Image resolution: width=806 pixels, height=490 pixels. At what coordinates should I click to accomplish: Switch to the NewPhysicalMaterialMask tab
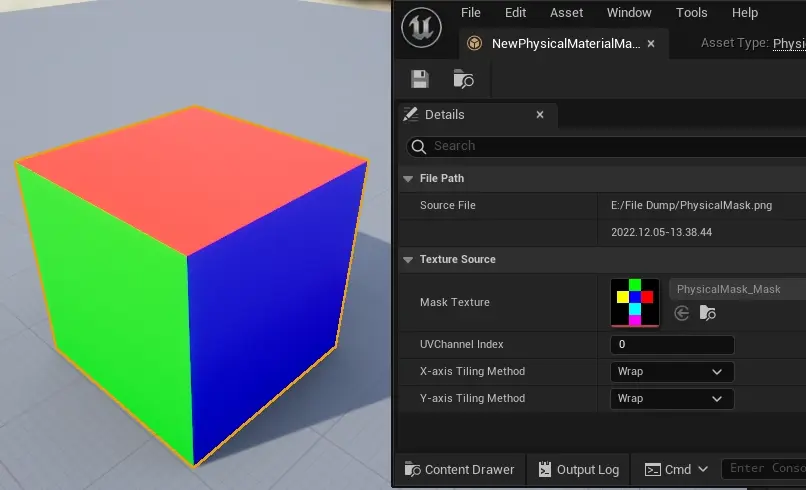(x=566, y=44)
